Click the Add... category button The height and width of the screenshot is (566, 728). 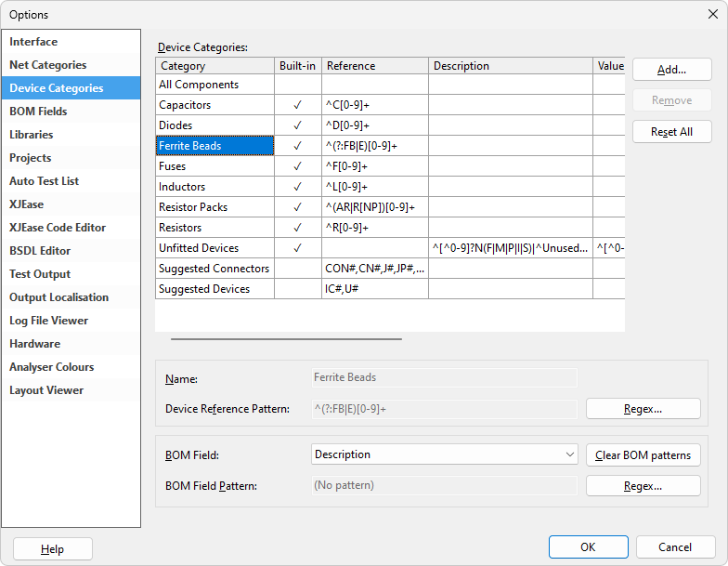point(671,70)
